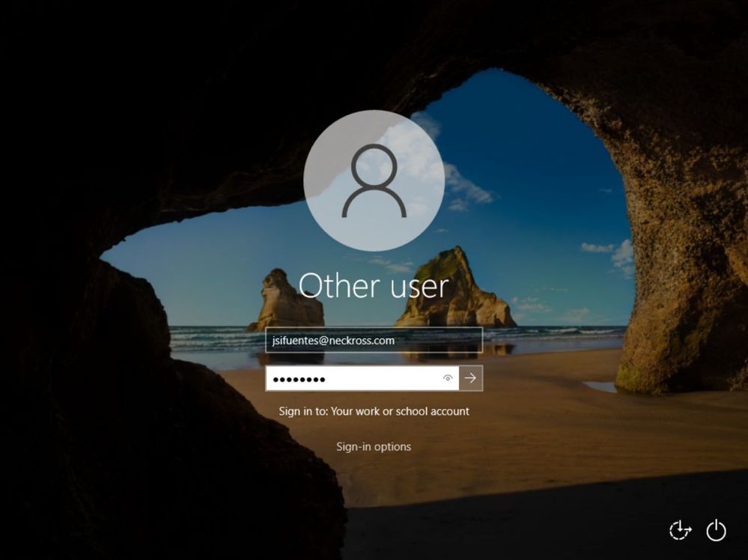Reveal password with the eye icon
748x560 pixels.
tap(448, 378)
